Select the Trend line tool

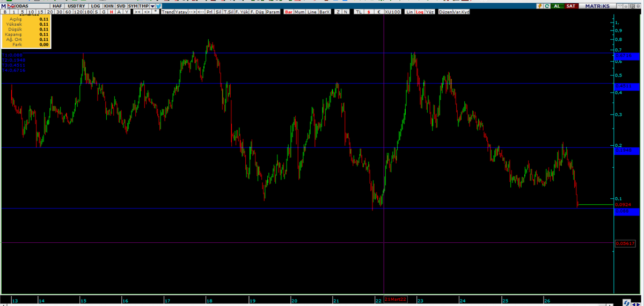tap(168, 12)
